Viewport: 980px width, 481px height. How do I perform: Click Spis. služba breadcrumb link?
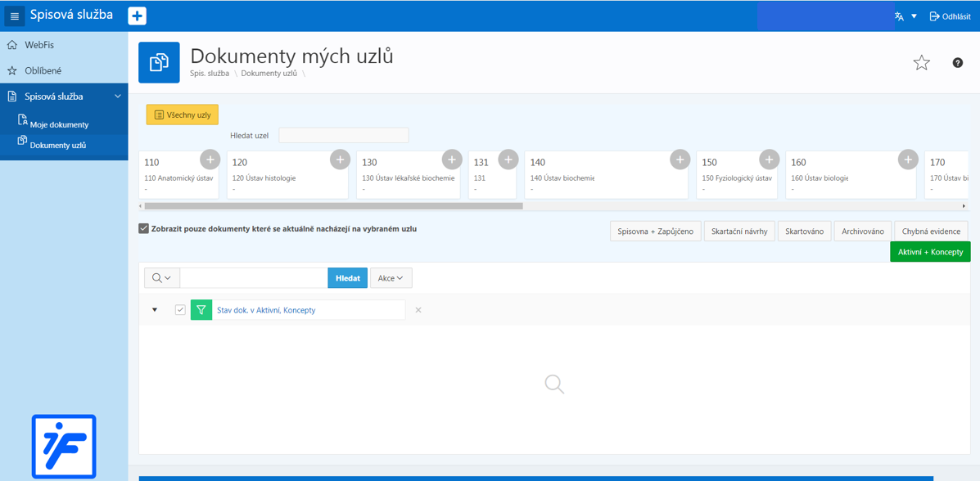tap(210, 73)
